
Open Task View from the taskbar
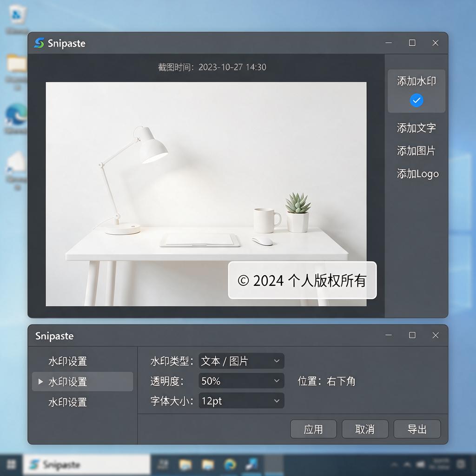(x=164, y=464)
